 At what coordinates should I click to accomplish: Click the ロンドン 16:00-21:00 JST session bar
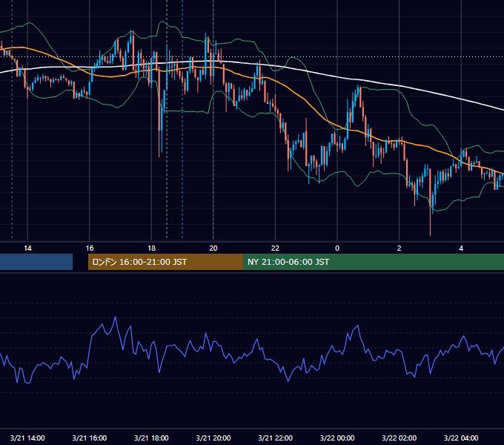click(165, 262)
